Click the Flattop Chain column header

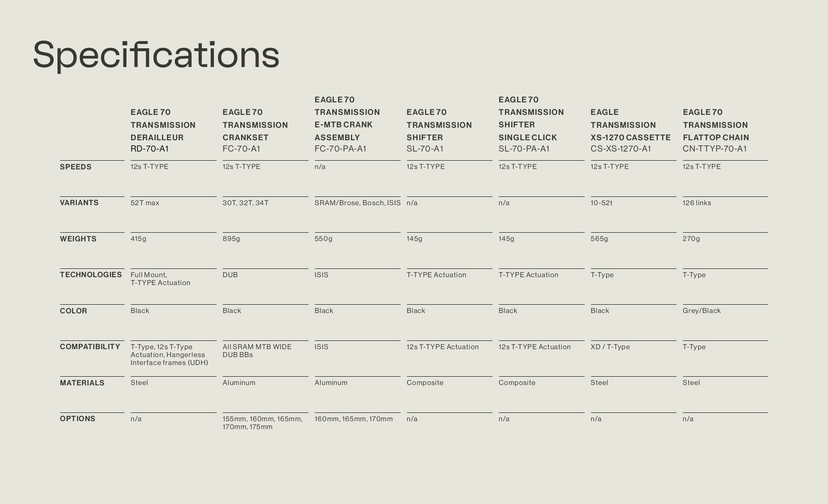716,125
